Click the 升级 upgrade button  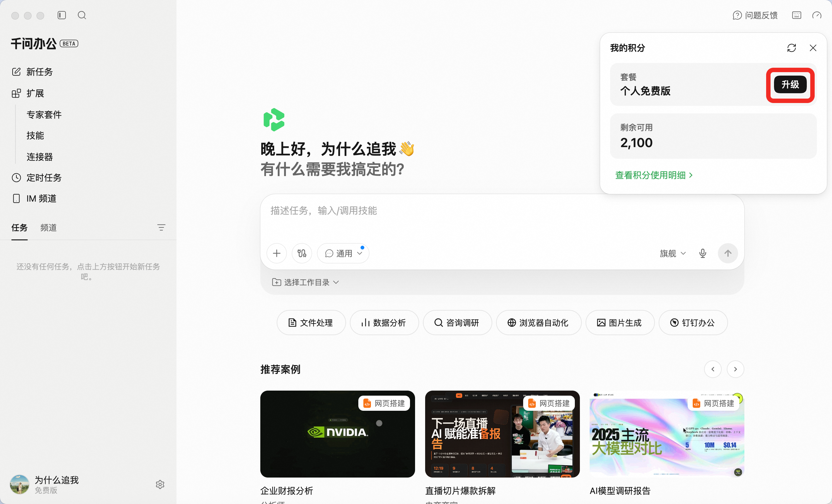[x=790, y=84]
